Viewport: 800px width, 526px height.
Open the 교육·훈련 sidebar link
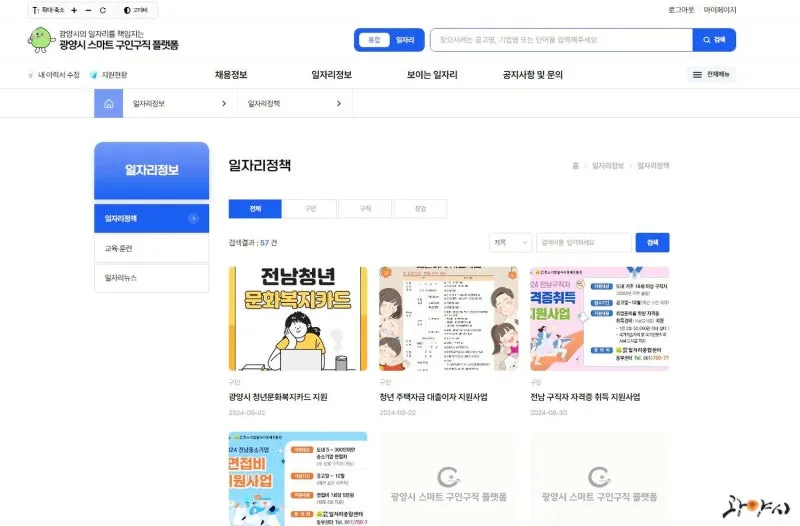(152, 248)
